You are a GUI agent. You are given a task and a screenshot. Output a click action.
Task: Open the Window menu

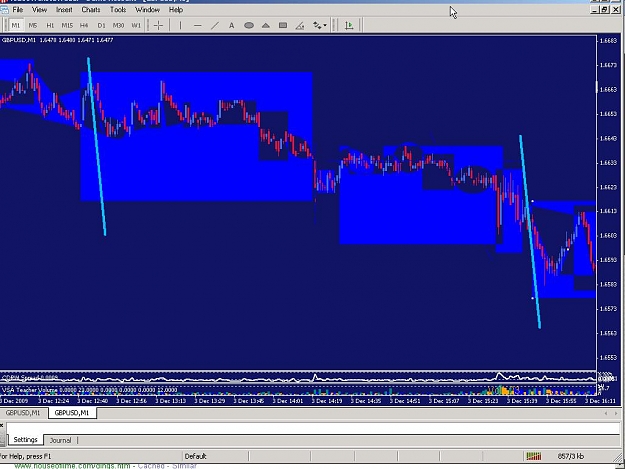(x=147, y=10)
